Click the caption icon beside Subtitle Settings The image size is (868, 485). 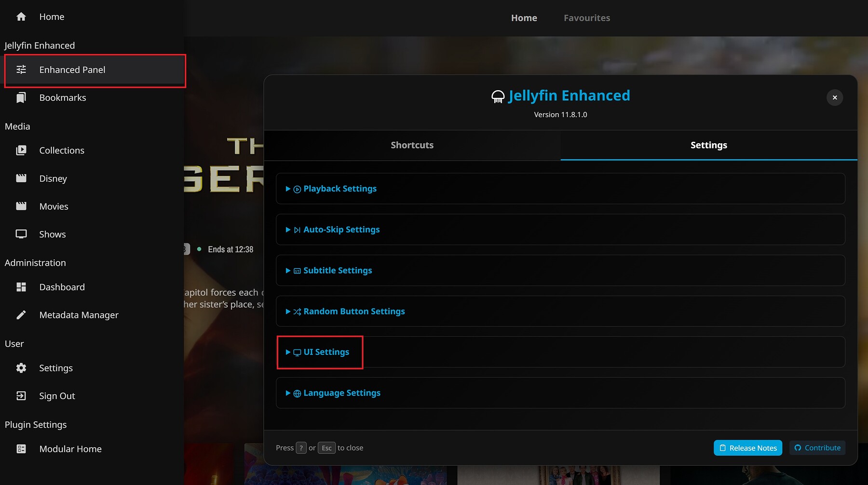click(297, 271)
